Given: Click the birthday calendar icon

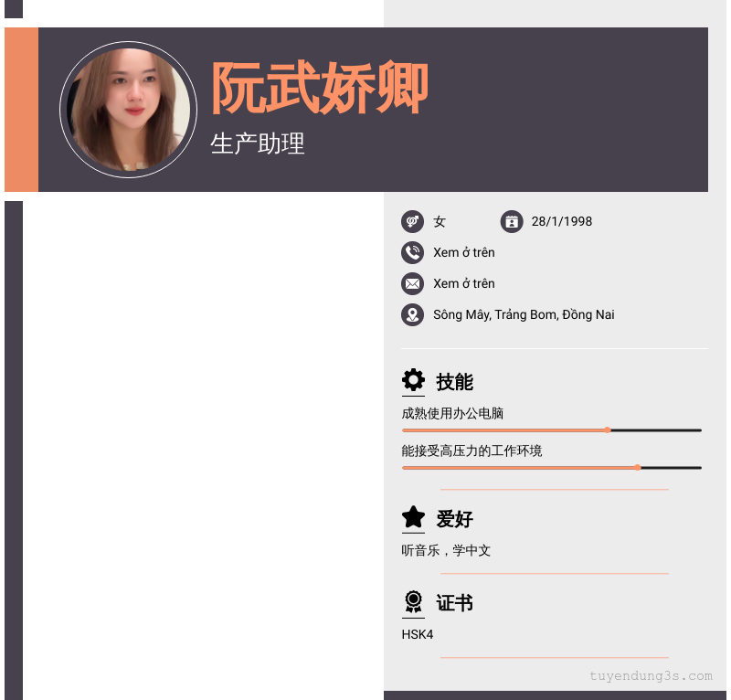Looking at the screenshot, I should coord(512,221).
